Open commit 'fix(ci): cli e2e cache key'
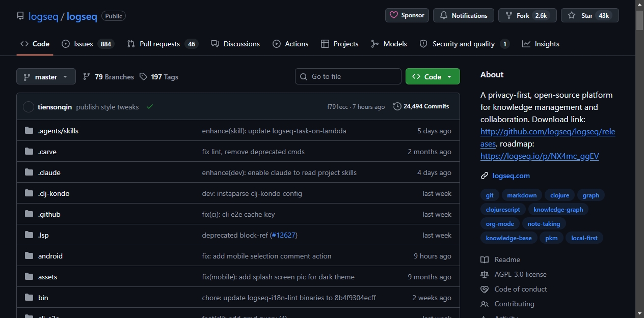 238,214
